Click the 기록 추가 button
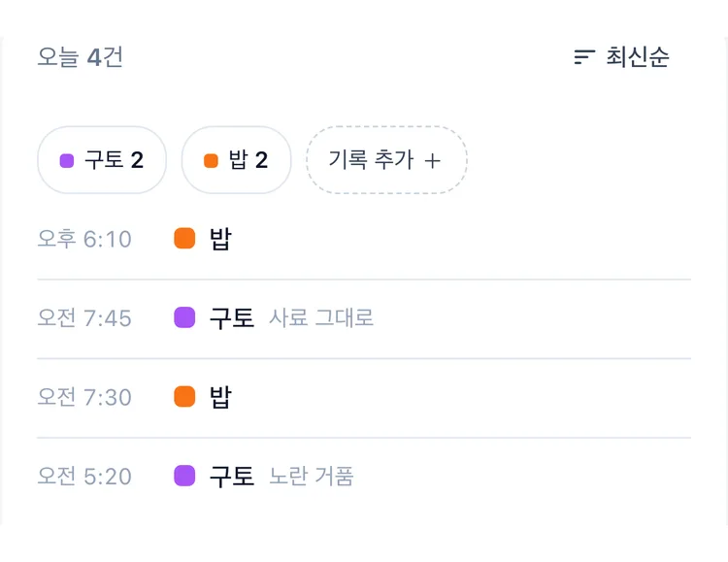Viewport: 728px width, 562px height. pyautogui.click(x=386, y=160)
